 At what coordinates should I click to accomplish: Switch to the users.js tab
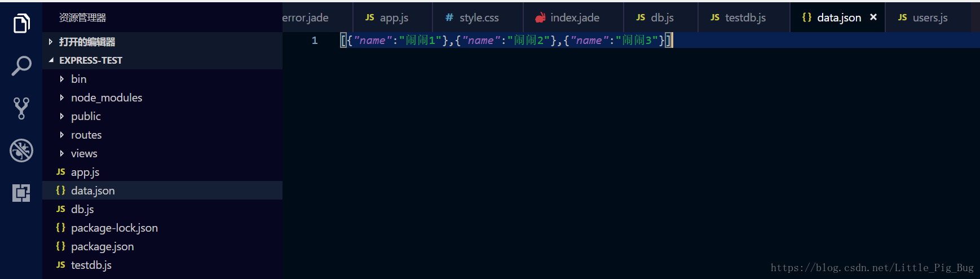pyautogui.click(x=929, y=17)
